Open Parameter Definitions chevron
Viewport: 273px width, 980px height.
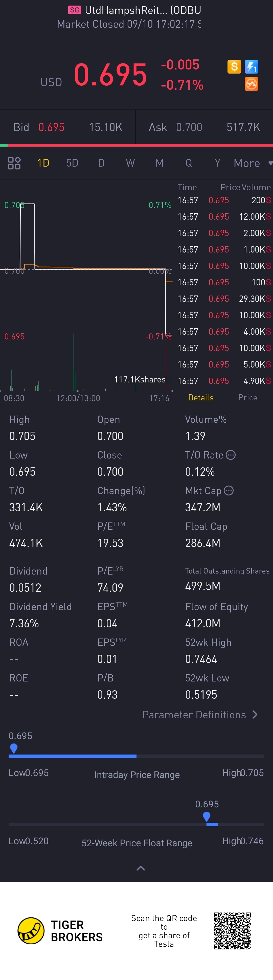click(x=255, y=714)
